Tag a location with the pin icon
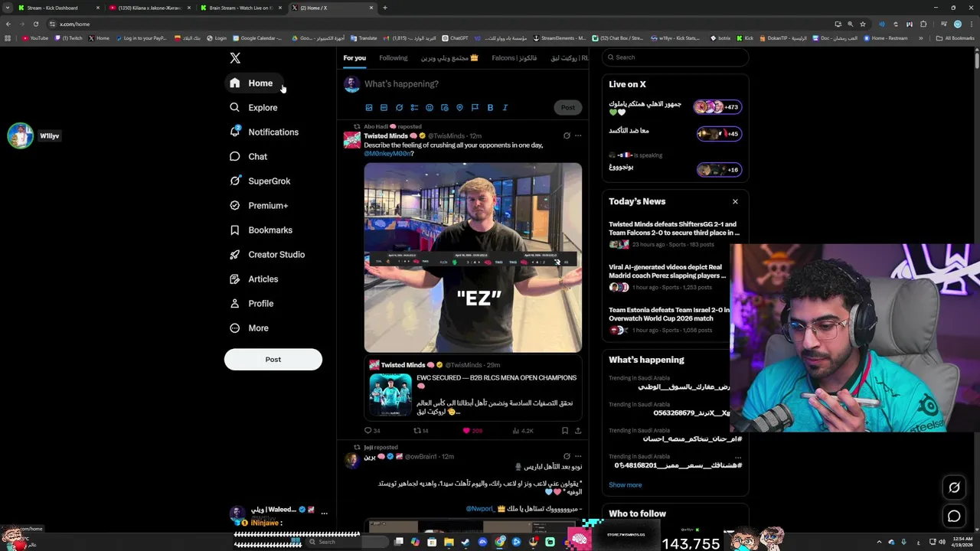The image size is (980, 551). coord(459,108)
